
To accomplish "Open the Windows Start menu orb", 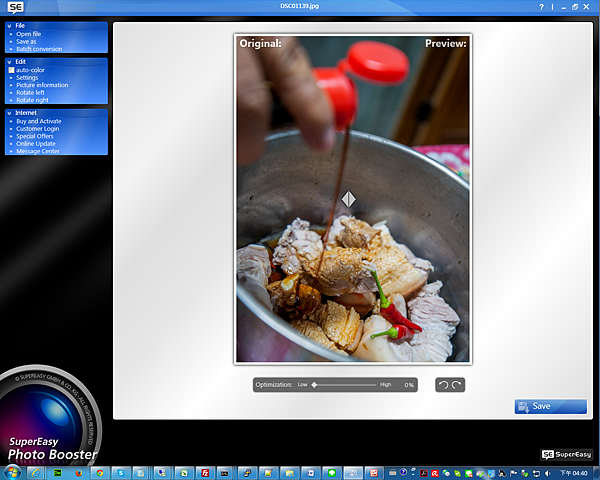I will click(13, 472).
